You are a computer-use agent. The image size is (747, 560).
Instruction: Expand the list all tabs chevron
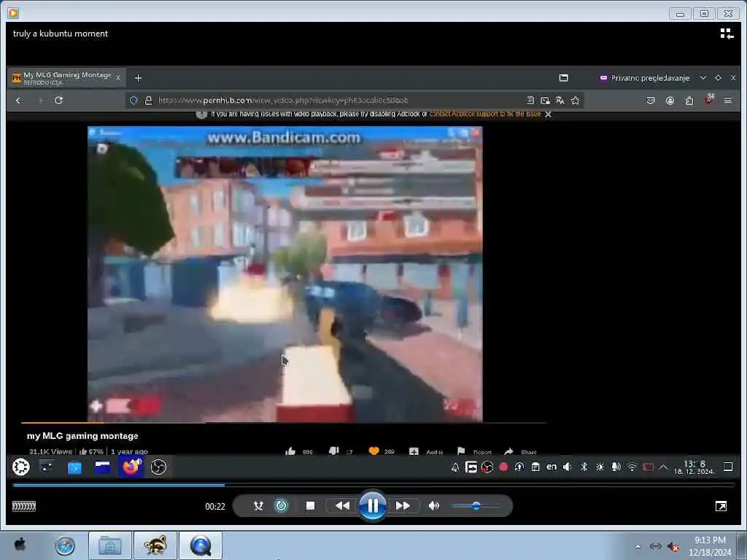click(703, 77)
